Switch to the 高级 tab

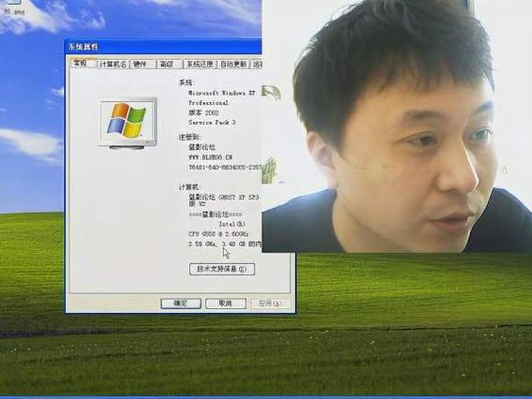pos(169,64)
